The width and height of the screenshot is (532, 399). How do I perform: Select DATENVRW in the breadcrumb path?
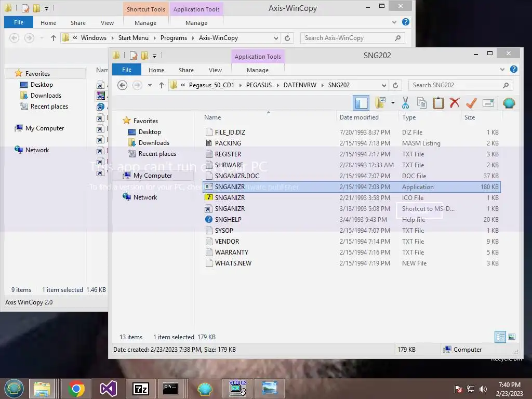(x=300, y=85)
